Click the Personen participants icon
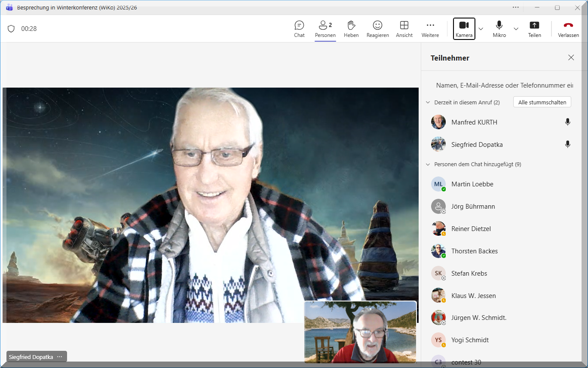 (325, 29)
